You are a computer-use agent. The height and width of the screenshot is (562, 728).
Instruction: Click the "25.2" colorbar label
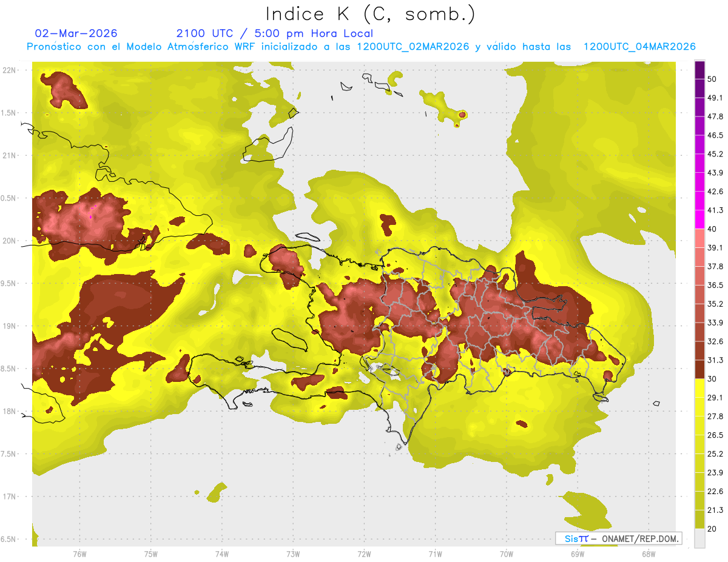(715, 454)
